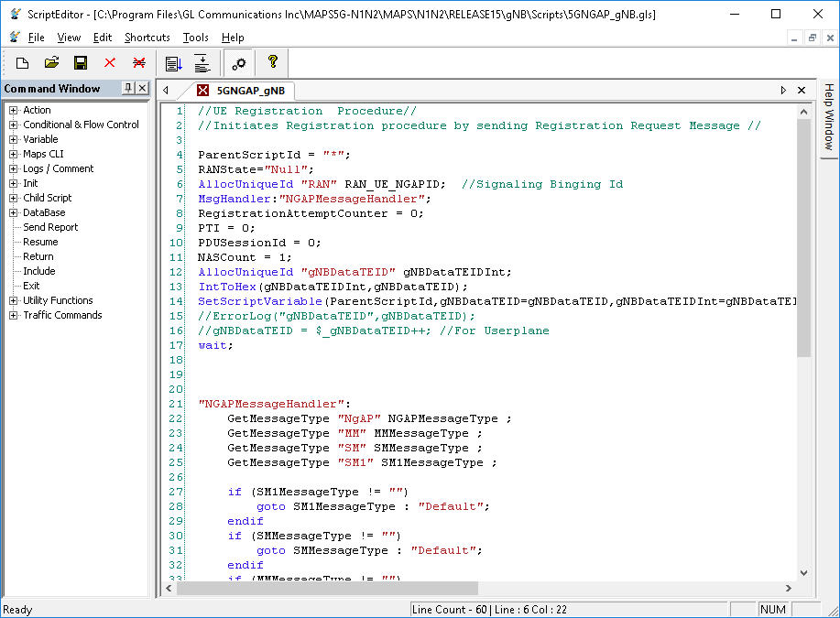Toggle pin on Command Window panel
Screen dimensions: 840x618
pyautogui.click(x=128, y=89)
